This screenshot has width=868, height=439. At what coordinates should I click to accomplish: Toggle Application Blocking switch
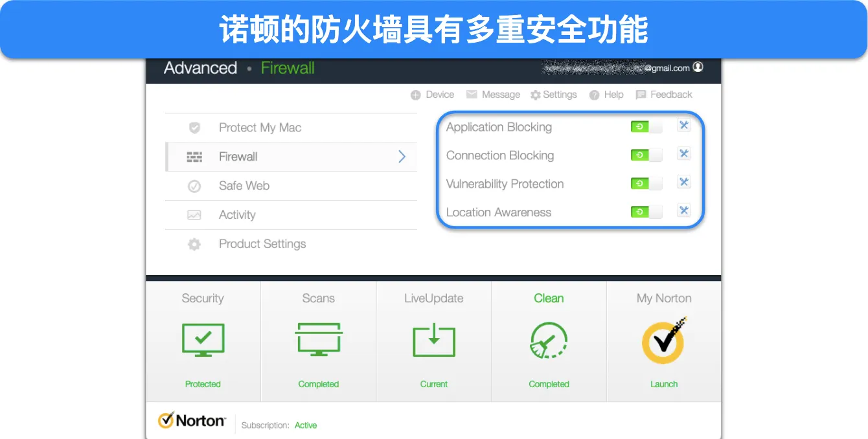pos(646,127)
